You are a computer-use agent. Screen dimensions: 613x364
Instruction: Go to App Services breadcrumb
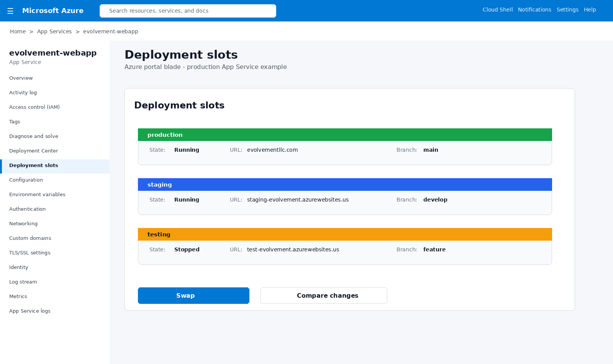54,31
